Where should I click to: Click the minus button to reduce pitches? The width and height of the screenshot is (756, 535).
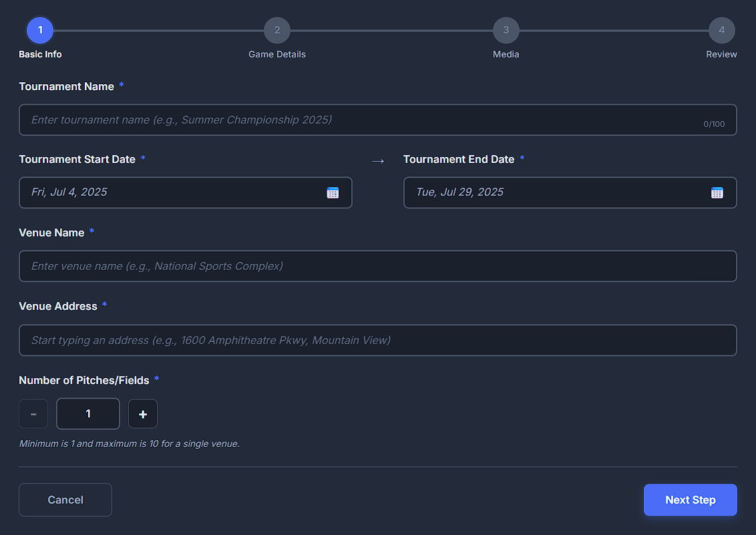(x=33, y=413)
